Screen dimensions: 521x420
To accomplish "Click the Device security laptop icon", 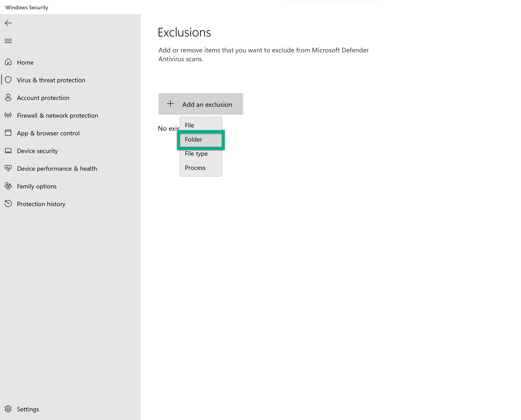I will [8, 150].
